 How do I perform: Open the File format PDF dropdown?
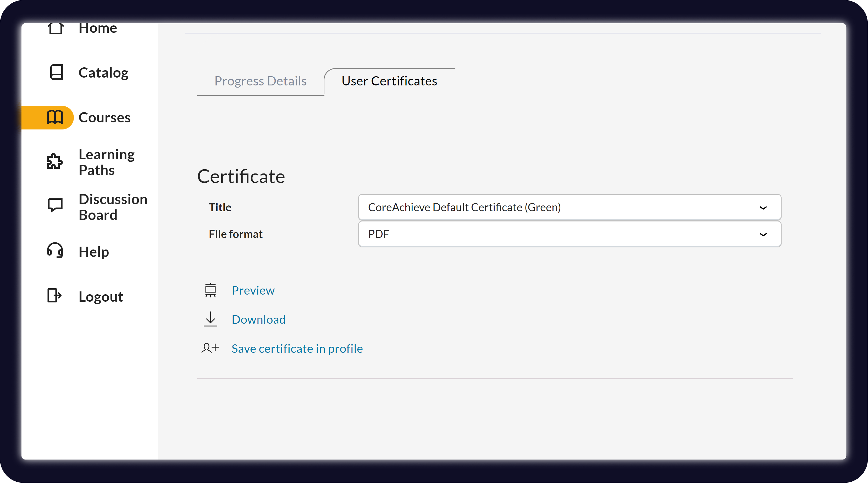point(570,234)
